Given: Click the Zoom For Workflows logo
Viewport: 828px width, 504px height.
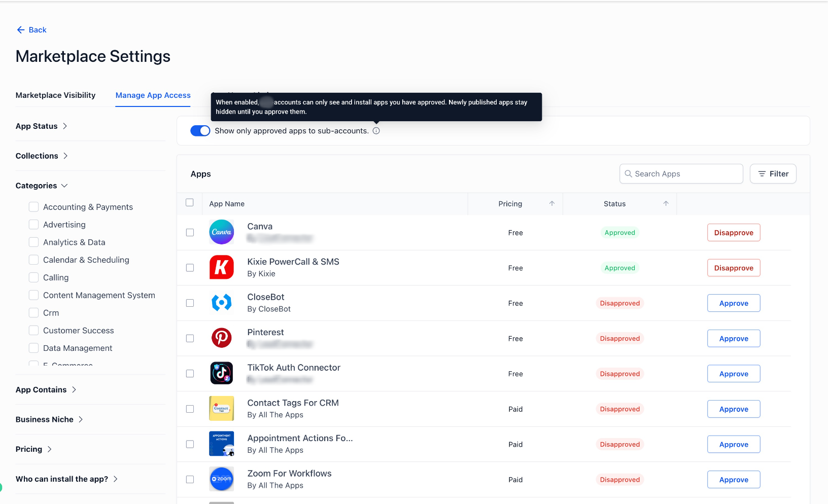Looking at the screenshot, I should point(222,479).
